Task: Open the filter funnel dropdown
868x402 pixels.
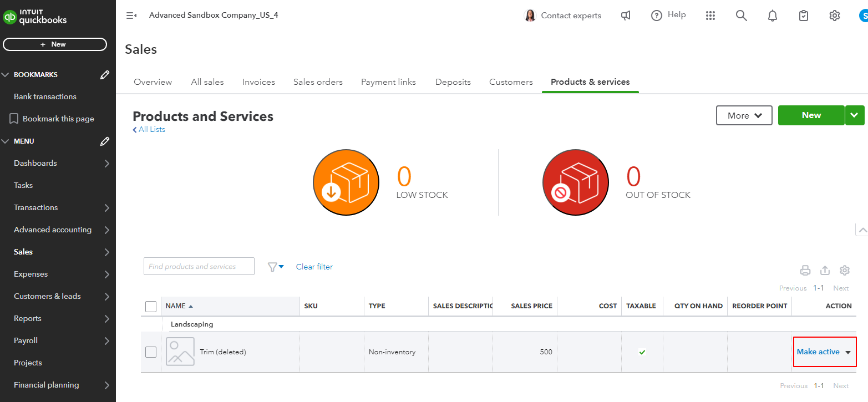Action: [276, 267]
